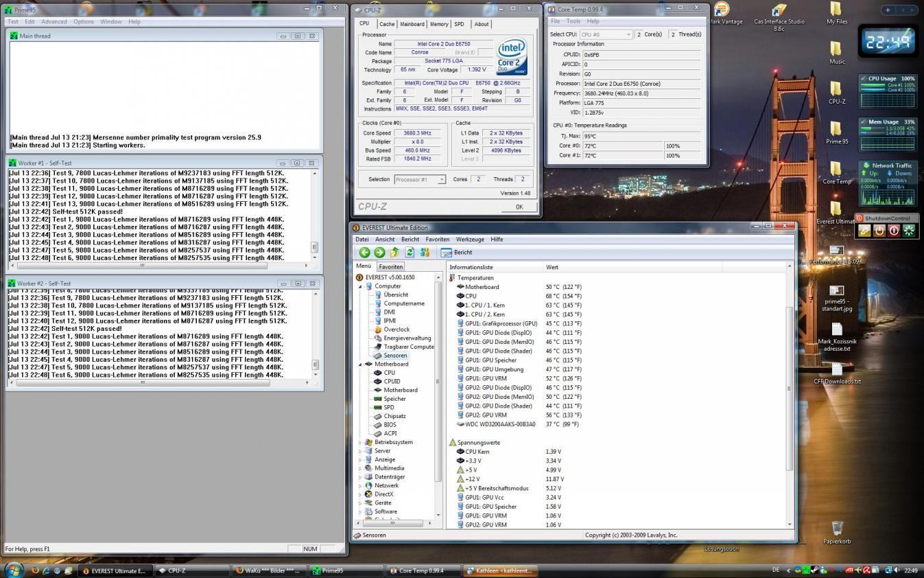Screen dimensions: 924x578
Task: Click the WDC WD3200AAKS temperature row
Action: [519, 424]
